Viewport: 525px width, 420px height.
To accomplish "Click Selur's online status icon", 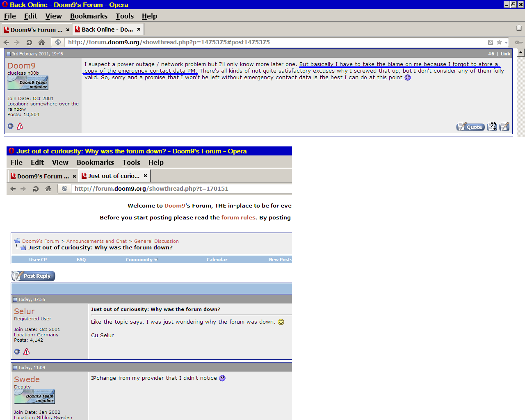I will pos(17,352).
